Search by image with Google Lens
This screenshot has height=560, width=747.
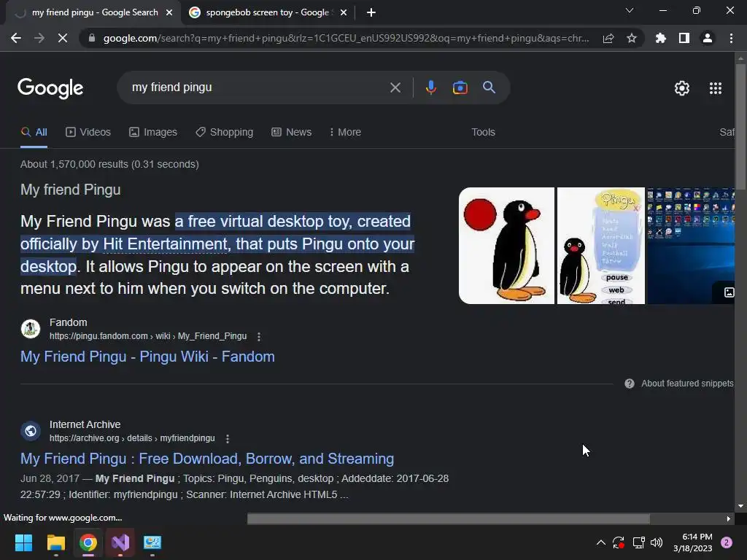pos(460,87)
